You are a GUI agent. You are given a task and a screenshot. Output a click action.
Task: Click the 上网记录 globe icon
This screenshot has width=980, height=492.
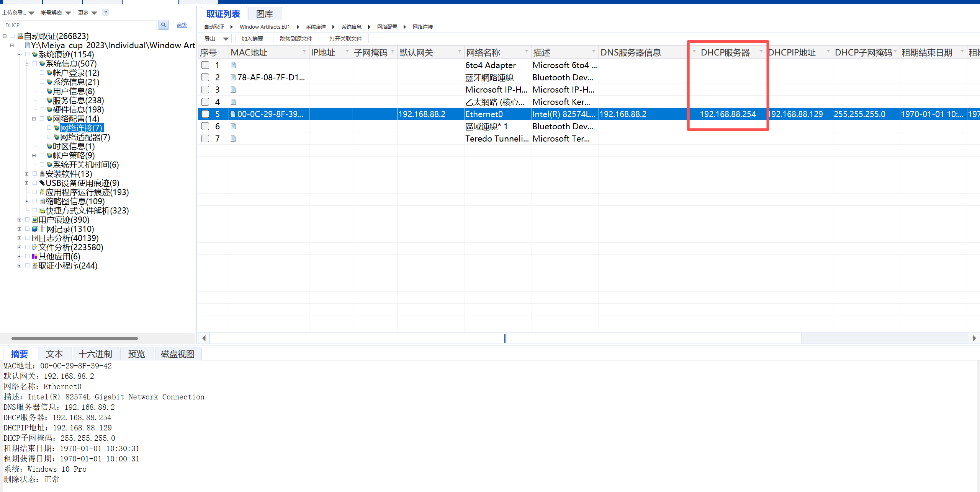point(35,229)
